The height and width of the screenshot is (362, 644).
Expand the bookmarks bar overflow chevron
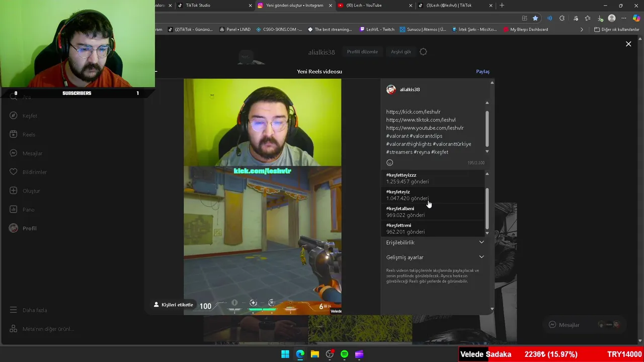[x=582, y=30]
